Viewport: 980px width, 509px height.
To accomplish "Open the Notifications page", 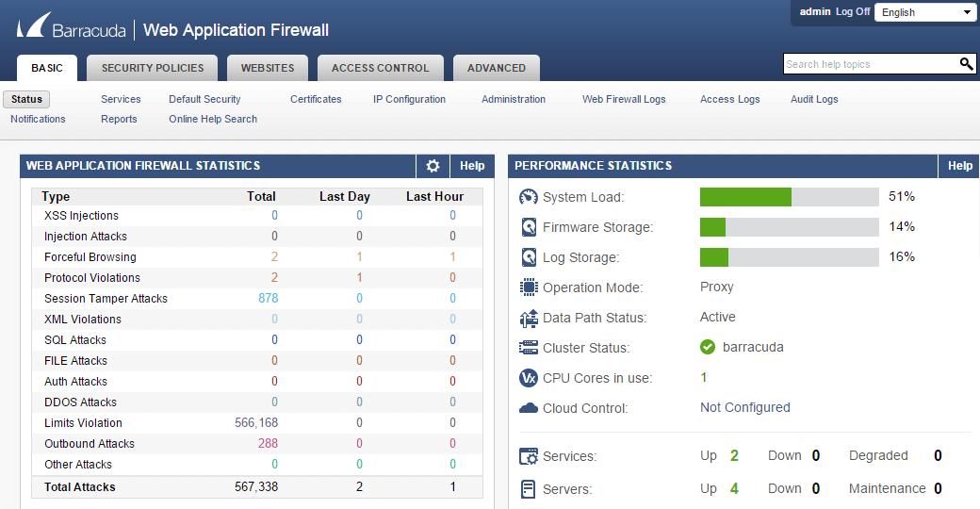I will (x=38, y=119).
